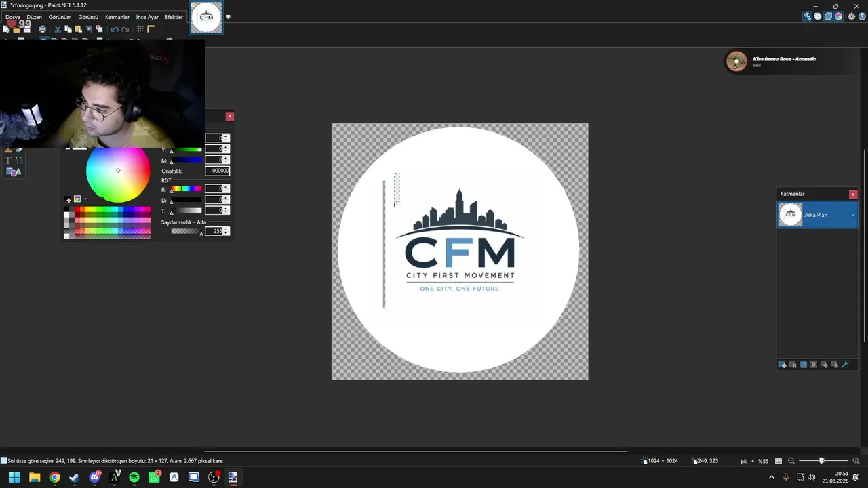
Task: Open the Efektler menu
Action: (x=174, y=17)
